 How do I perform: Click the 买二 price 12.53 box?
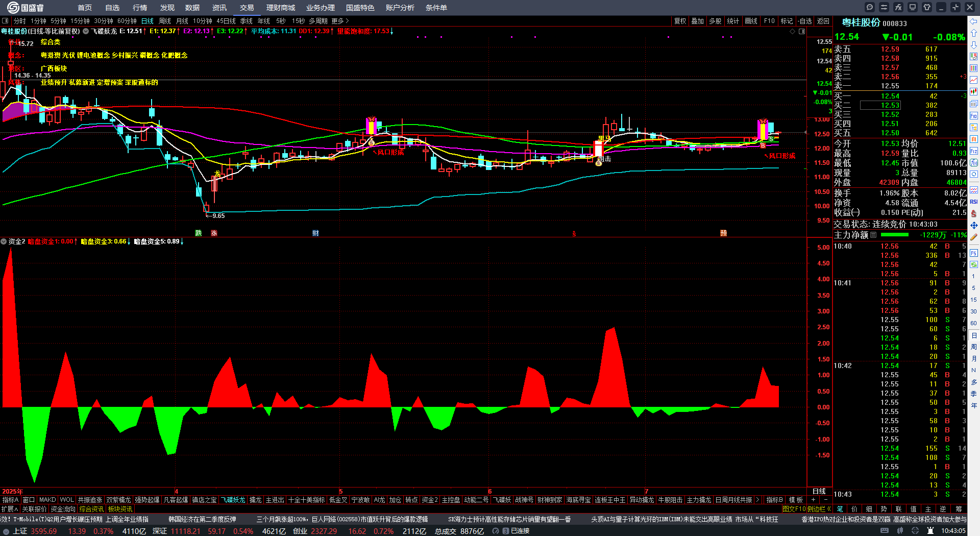click(880, 105)
